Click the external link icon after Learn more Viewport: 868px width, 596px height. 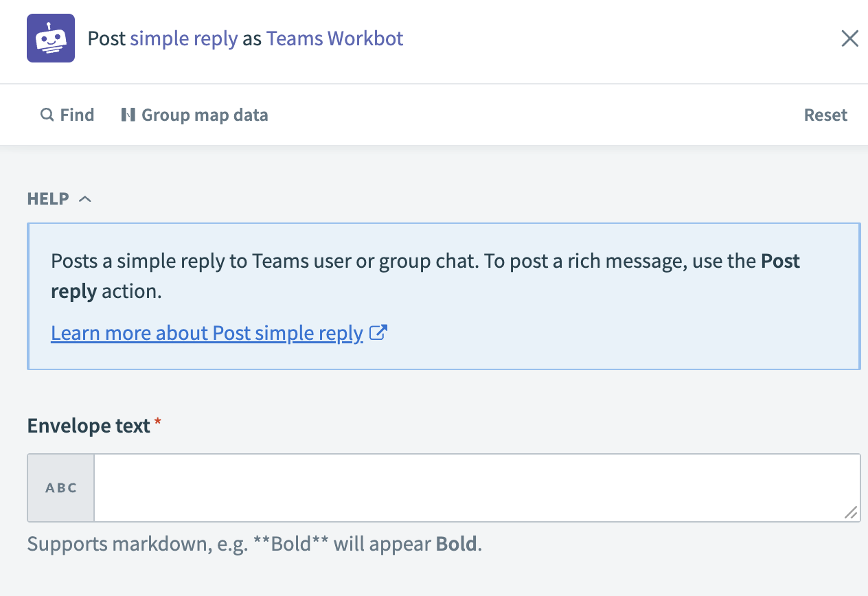(378, 333)
